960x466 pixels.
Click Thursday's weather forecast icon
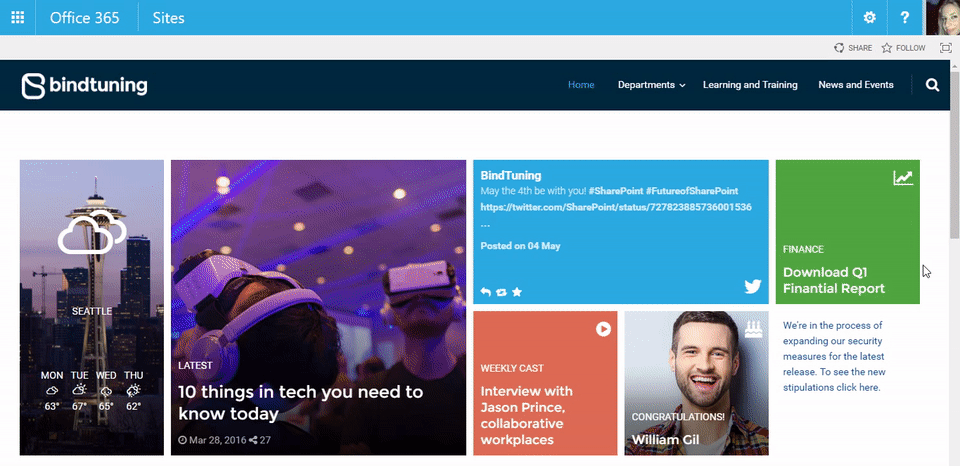tap(133, 390)
